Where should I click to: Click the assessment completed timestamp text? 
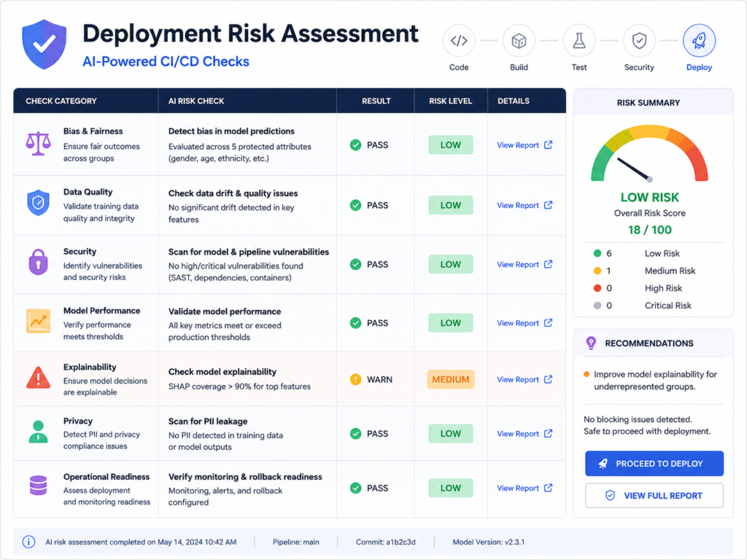pyautogui.click(x=141, y=542)
